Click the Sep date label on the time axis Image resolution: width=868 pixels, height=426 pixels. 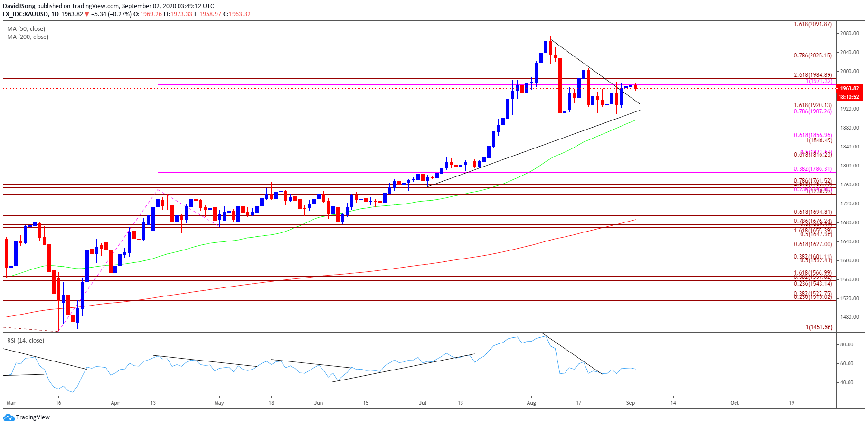click(631, 403)
